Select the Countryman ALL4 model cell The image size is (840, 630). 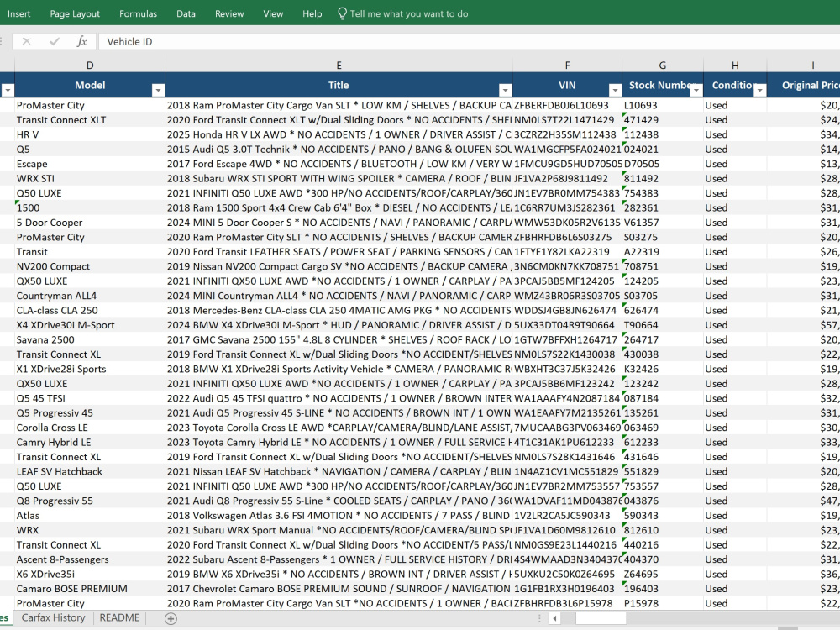tap(90, 296)
